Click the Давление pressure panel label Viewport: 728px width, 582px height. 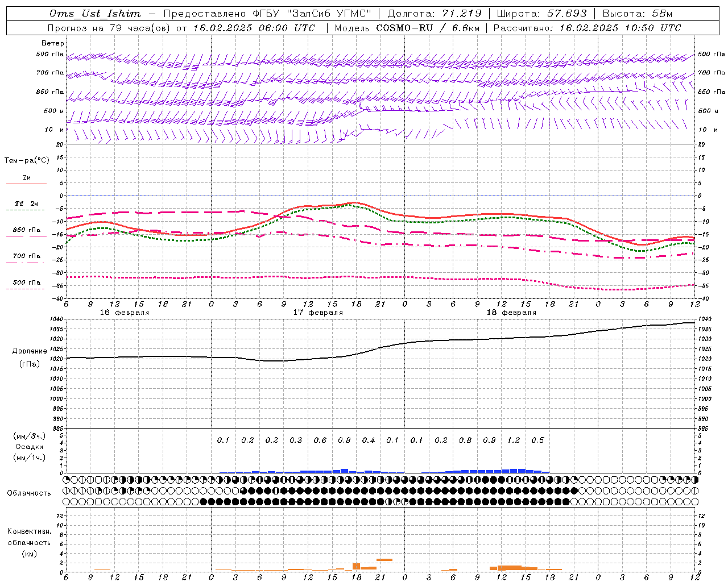[x=30, y=351]
